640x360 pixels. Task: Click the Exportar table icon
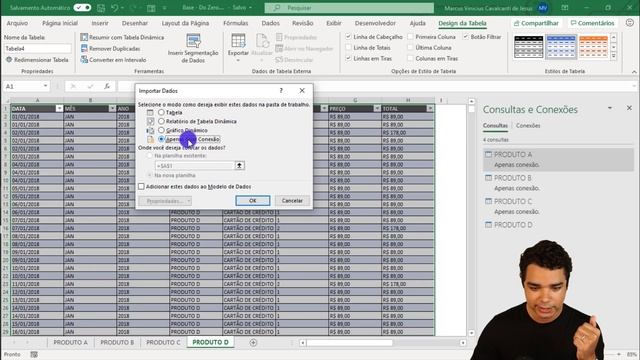pyautogui.click(x=238, y=41)
